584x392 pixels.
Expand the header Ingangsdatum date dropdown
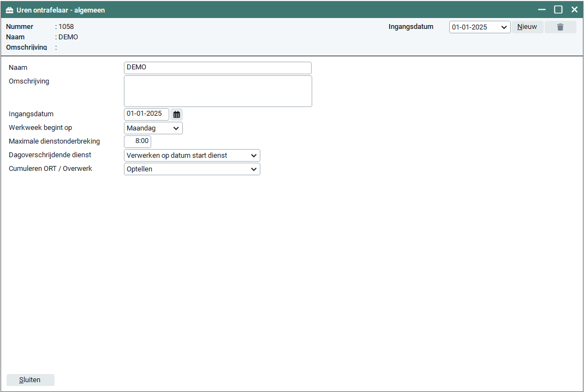click(x=479, y=27)
